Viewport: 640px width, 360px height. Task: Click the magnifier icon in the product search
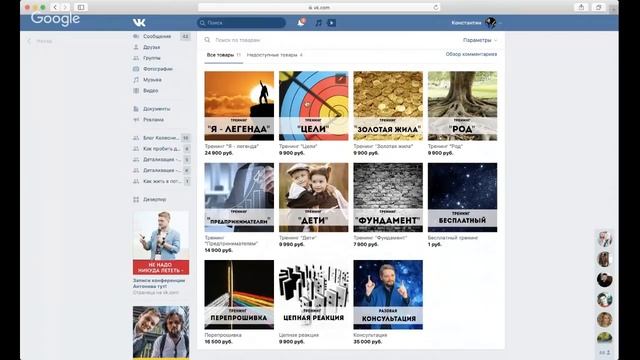(x=207, y=40)
